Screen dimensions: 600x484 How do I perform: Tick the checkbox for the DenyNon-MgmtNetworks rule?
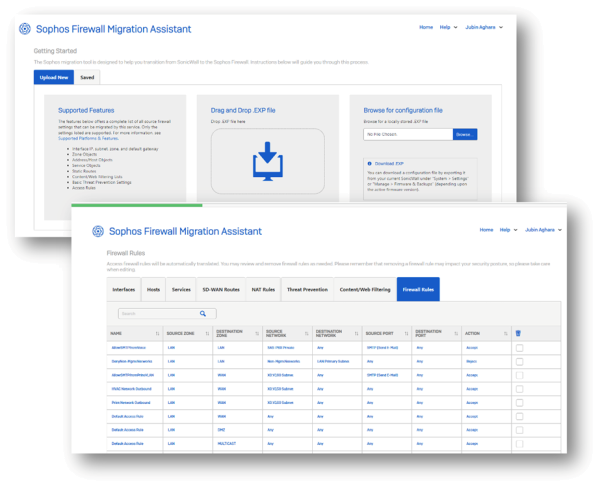(519, 362)
